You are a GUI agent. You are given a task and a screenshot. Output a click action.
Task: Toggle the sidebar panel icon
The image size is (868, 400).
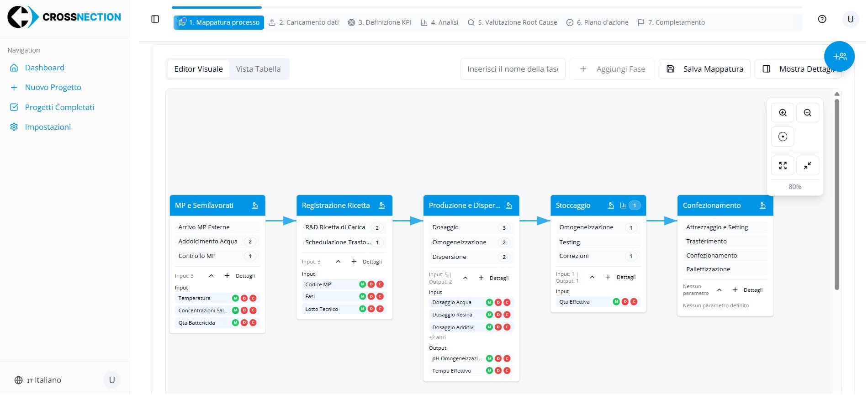(x=155, y=19)
